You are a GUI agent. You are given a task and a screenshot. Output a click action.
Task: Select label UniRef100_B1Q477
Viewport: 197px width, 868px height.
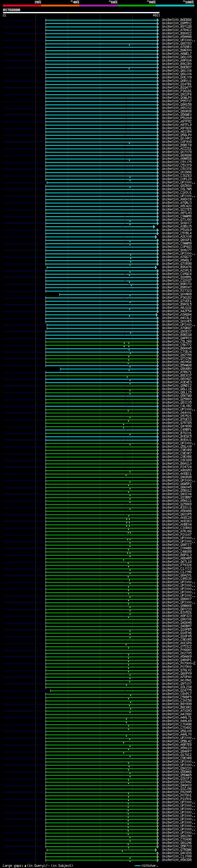click(x=176, y=88)
